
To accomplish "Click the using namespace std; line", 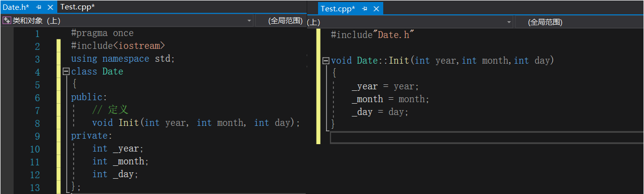I will [x=123, y=59].
